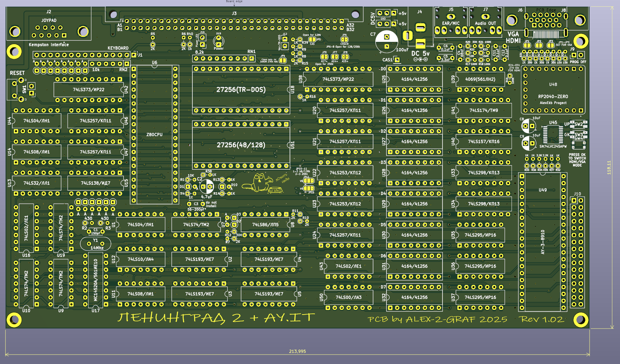Select the MC14520A/561ИЕ10 chip U17

tap(95, 280)
